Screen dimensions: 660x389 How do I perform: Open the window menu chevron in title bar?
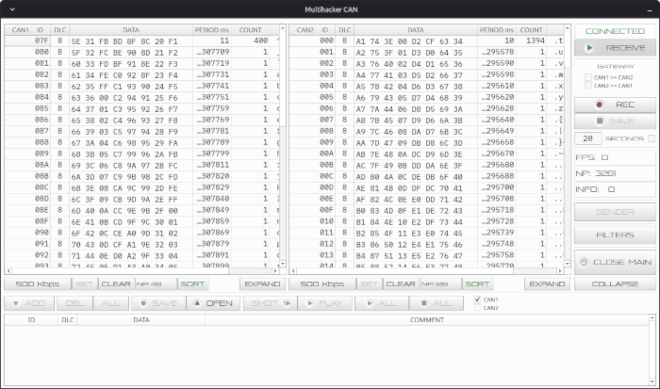[12, 9]
